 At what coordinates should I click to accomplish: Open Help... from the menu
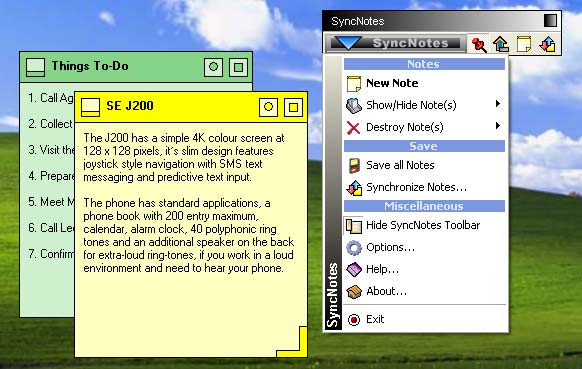(424, 269)
